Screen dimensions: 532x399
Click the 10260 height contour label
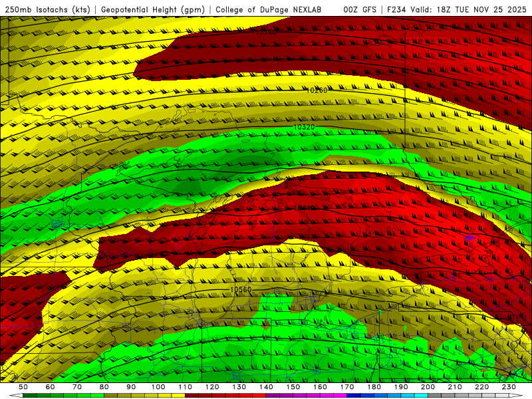(317, 90)
